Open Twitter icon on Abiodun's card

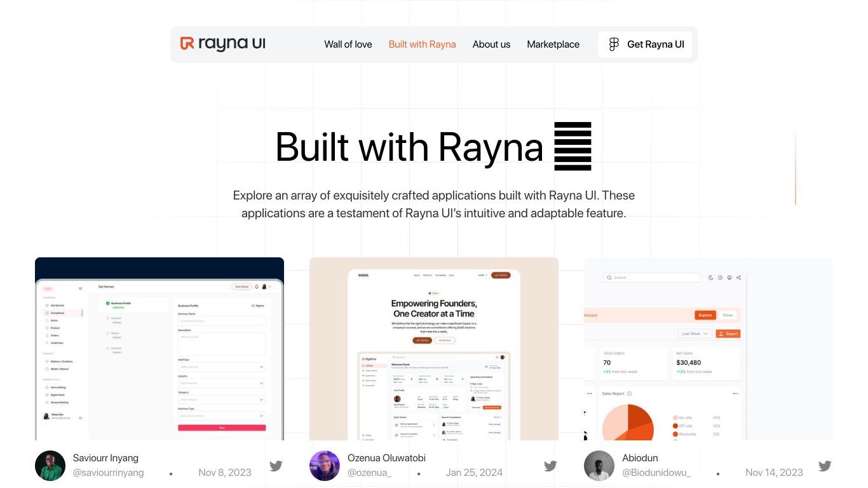tap(825, 466)
